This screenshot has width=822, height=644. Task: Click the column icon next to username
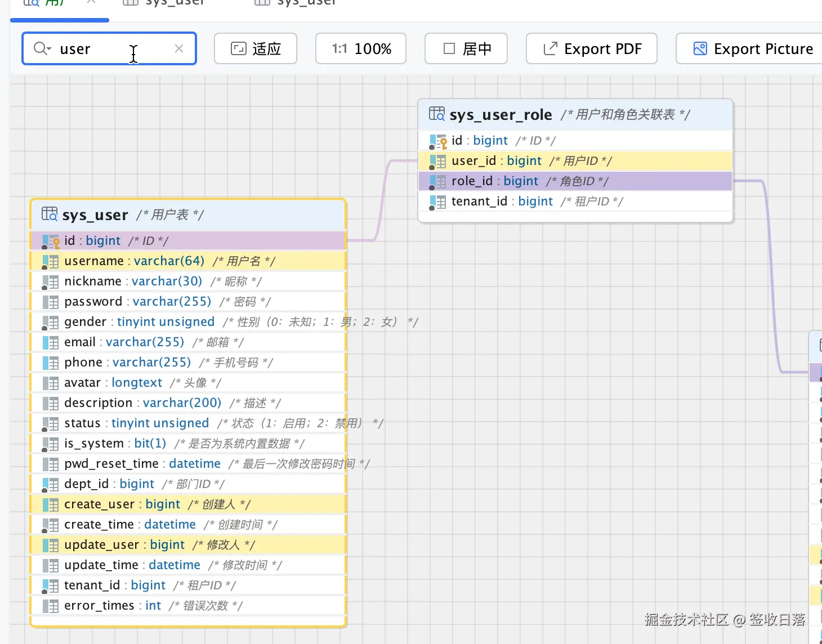click(x=51, y=262)
